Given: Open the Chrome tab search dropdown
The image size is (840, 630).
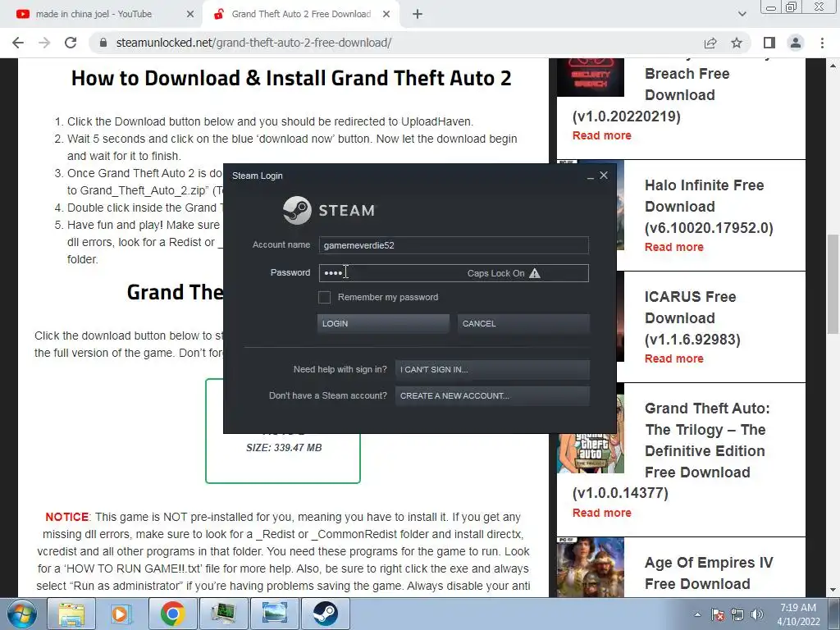Looking at the screenshot, I should (742, 15).
